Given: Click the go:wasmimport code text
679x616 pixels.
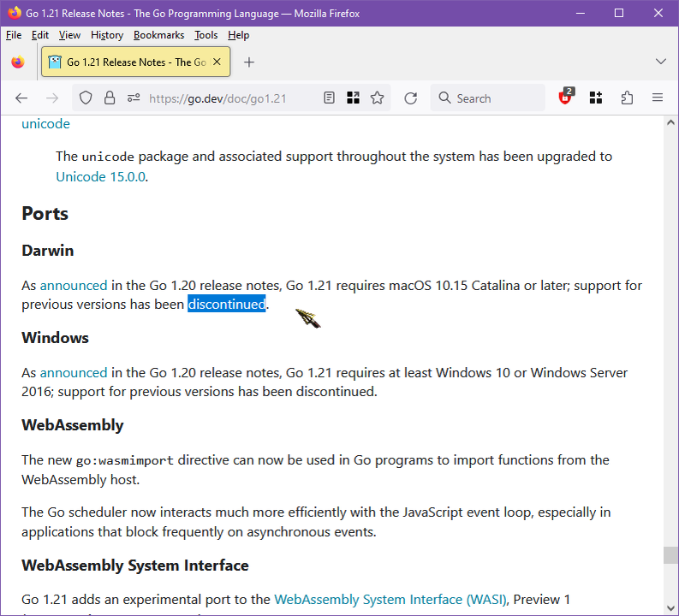Looking at the screenshot, I should click(x=125, y=460).
